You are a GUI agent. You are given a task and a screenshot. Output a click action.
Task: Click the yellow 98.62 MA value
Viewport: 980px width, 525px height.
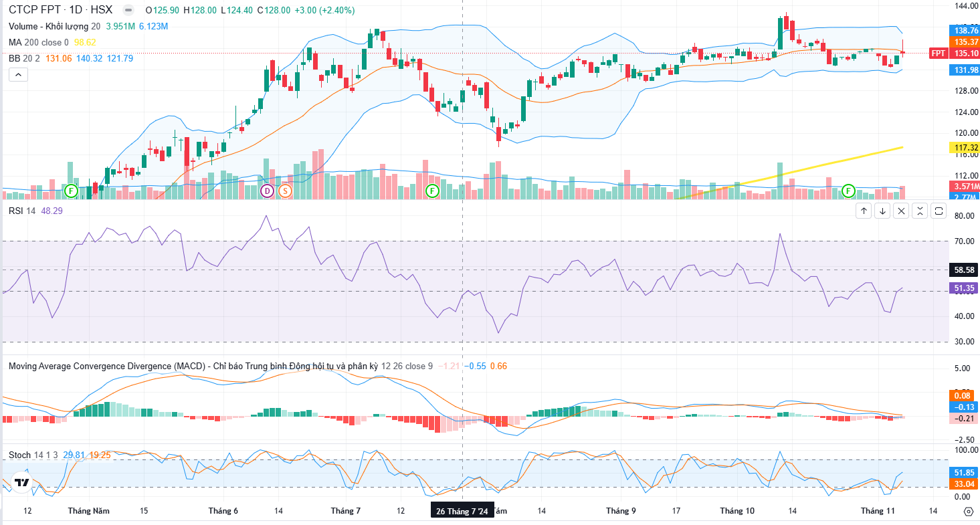click(85, 42)
